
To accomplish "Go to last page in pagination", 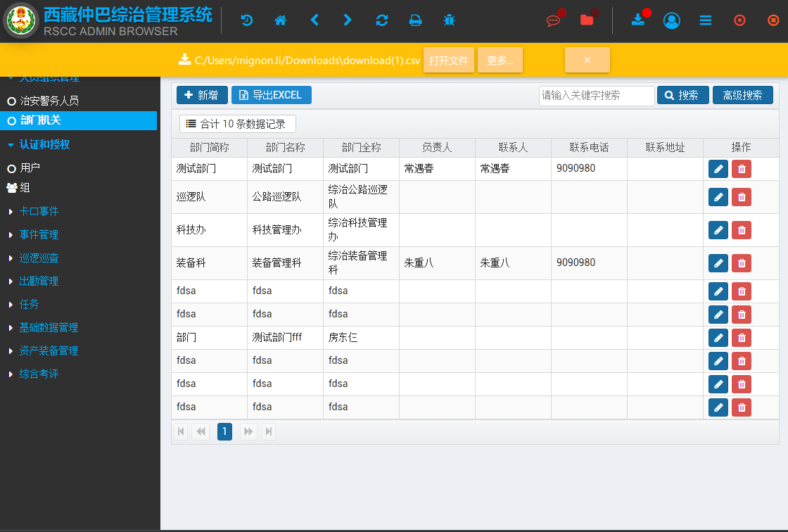I will click(x=269, y=431).
